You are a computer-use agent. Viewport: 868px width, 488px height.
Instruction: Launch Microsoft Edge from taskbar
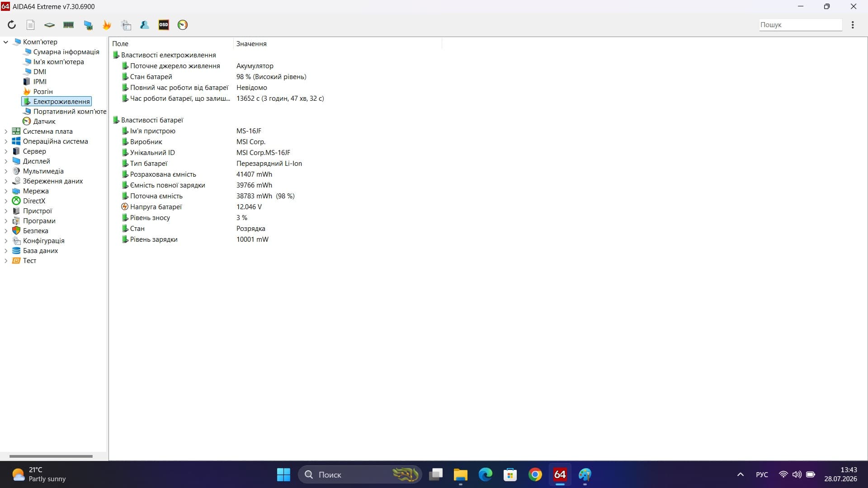click(486, 474)
